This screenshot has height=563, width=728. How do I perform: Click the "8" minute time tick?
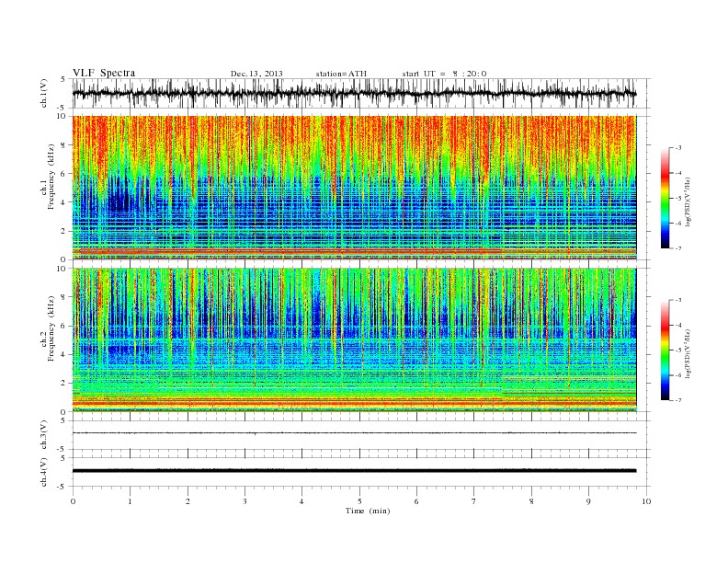531,501
